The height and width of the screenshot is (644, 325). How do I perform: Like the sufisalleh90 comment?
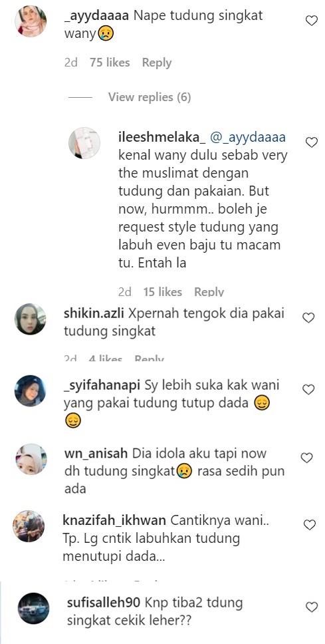pyautogui.click(x=312, y=607)
